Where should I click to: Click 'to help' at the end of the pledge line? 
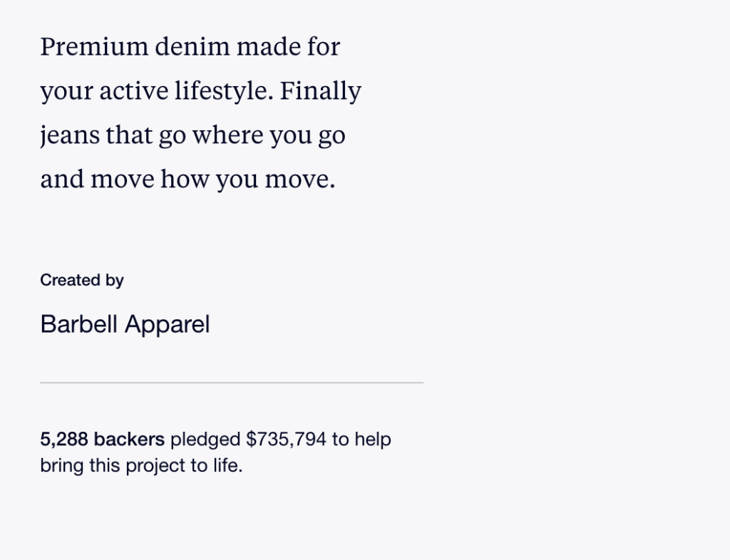(x=361, y=440)
